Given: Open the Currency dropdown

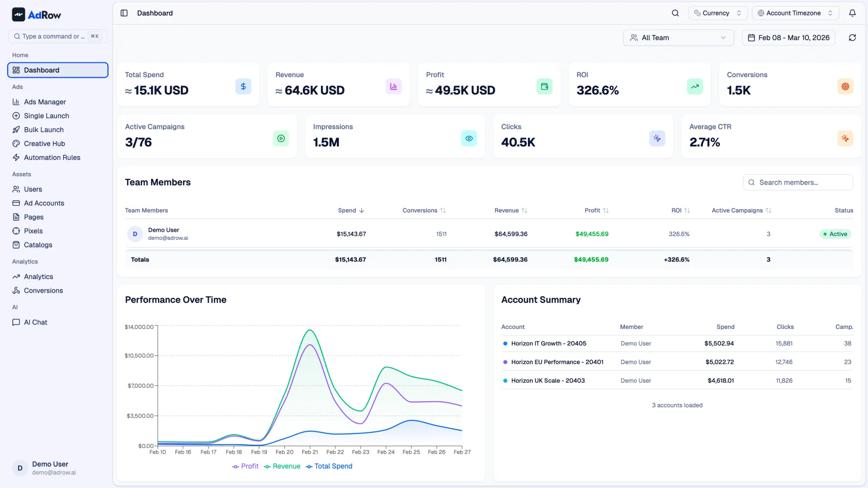Looking at the screenshot, I should (717, 13).
